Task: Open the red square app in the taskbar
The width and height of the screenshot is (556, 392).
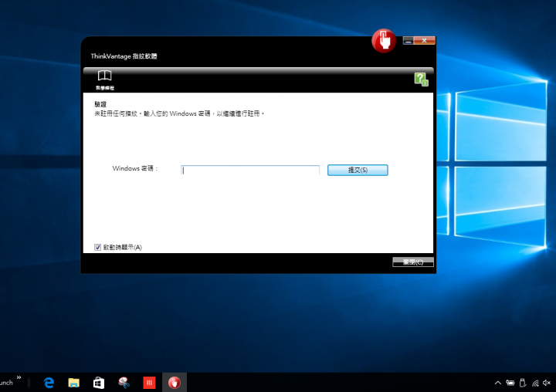Action: [x=149, y=383]
